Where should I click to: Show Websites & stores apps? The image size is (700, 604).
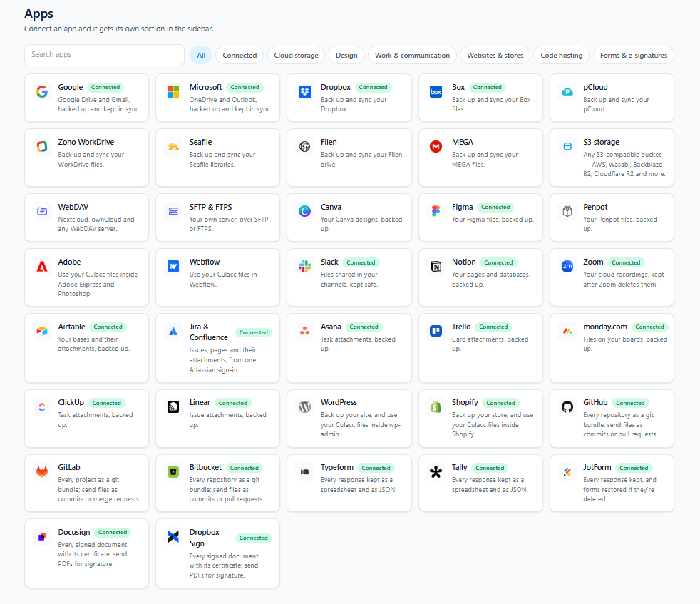tap(495, 56)
